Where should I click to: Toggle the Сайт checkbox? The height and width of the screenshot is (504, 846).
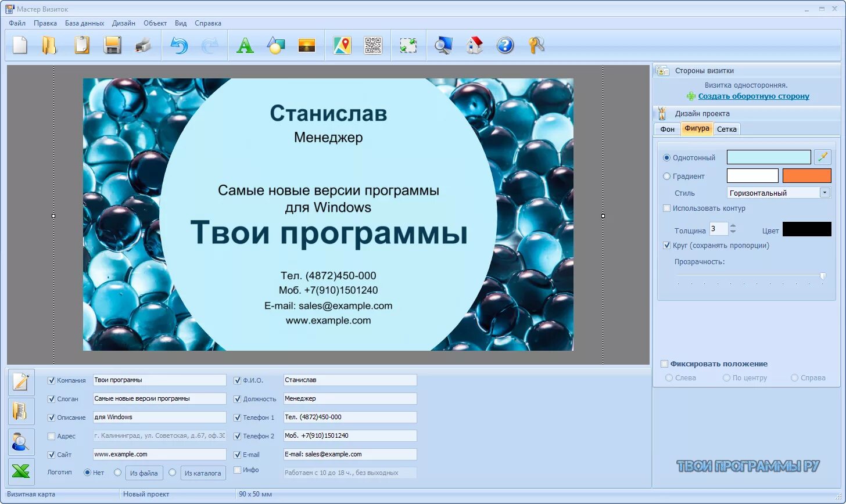click(52, 455)
